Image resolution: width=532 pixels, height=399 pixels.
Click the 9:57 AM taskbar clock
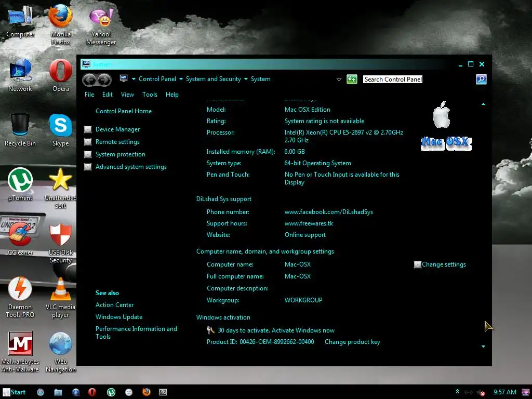click(504, 392)
